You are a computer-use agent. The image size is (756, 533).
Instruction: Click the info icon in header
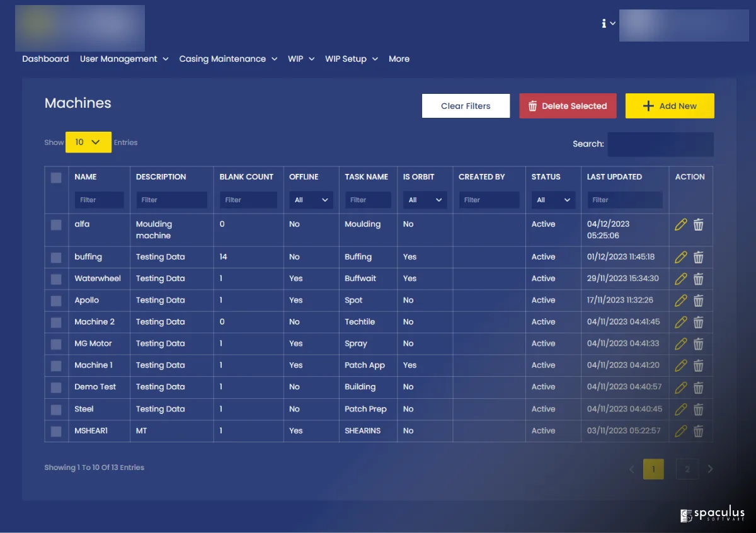point(604,23)
